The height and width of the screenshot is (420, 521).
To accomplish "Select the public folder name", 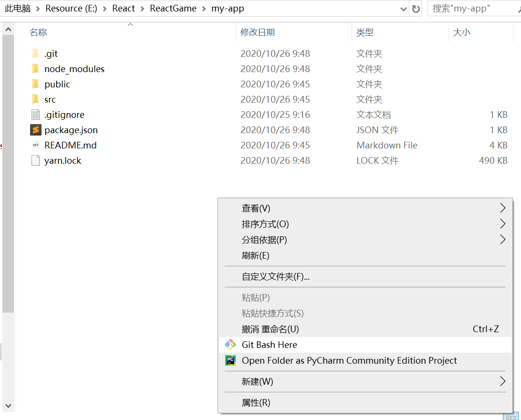I will coord(57,84).
